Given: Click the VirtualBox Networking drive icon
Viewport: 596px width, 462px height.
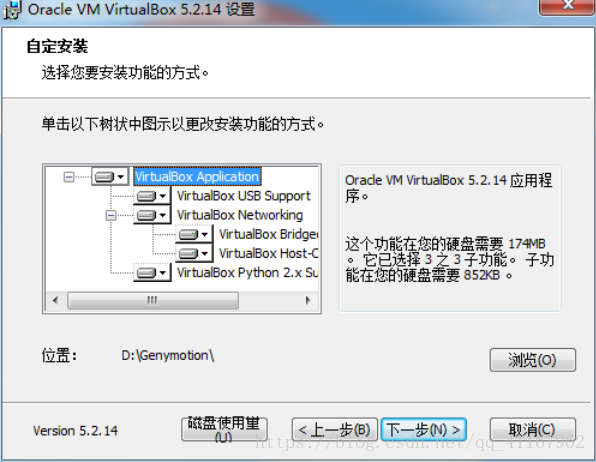Looking at the screenshot, I should coord(146,215).
